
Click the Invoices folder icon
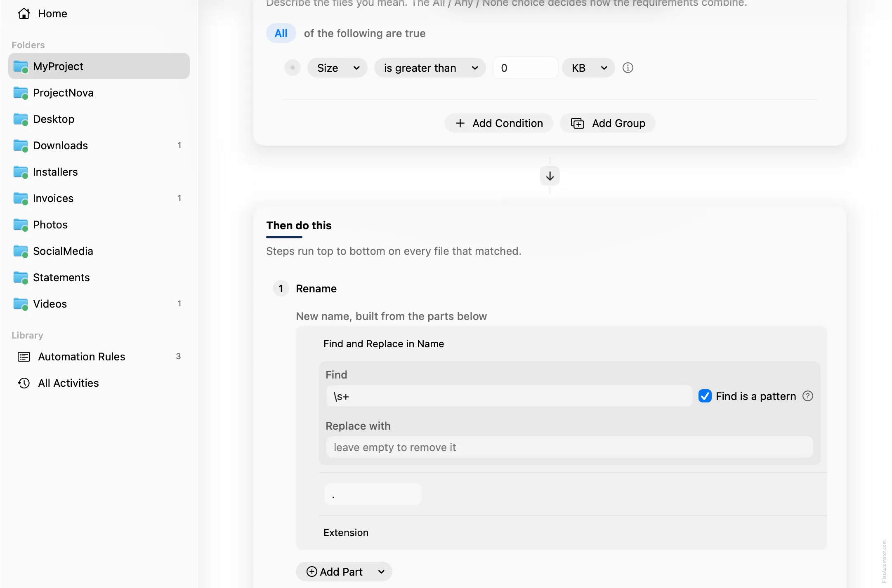point(21,199)
